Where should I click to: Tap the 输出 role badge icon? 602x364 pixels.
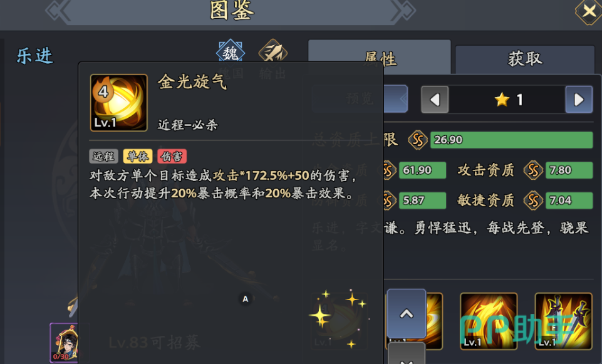click(273, 51)
